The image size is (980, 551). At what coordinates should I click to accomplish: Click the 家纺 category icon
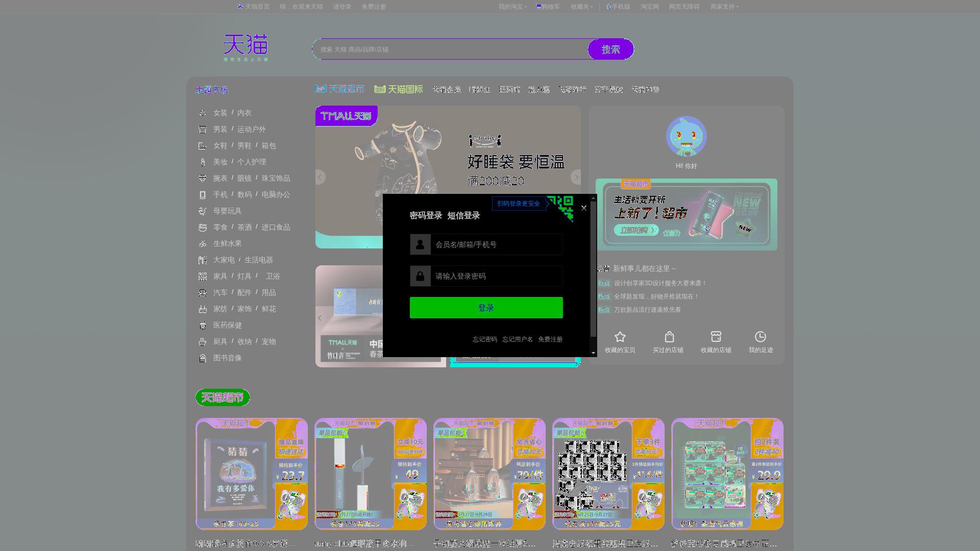tap(203, 309)
